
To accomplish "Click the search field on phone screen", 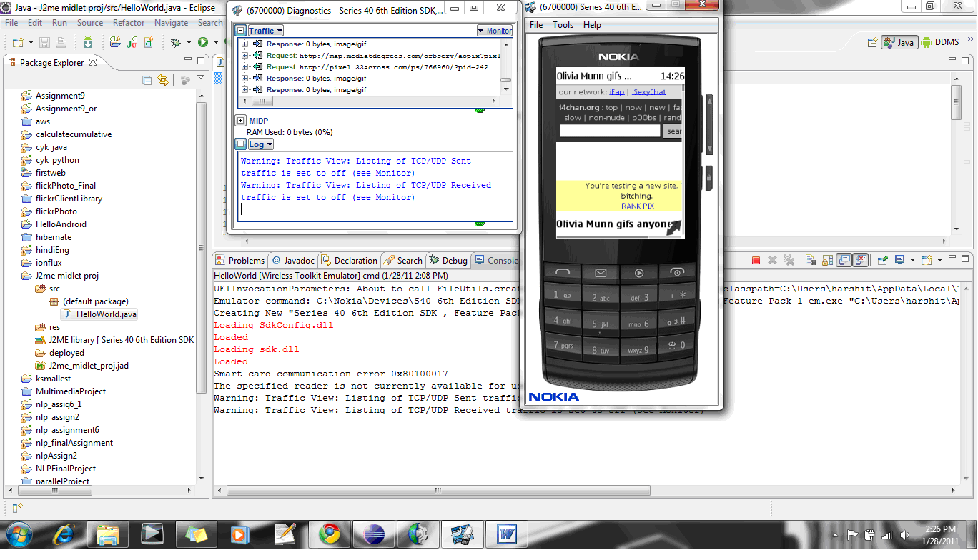I will [610, 131].
